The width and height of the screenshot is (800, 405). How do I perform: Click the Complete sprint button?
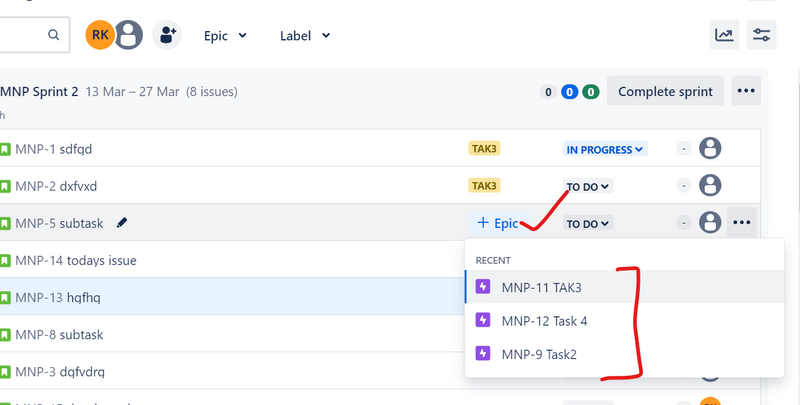[x=665, y=91]
